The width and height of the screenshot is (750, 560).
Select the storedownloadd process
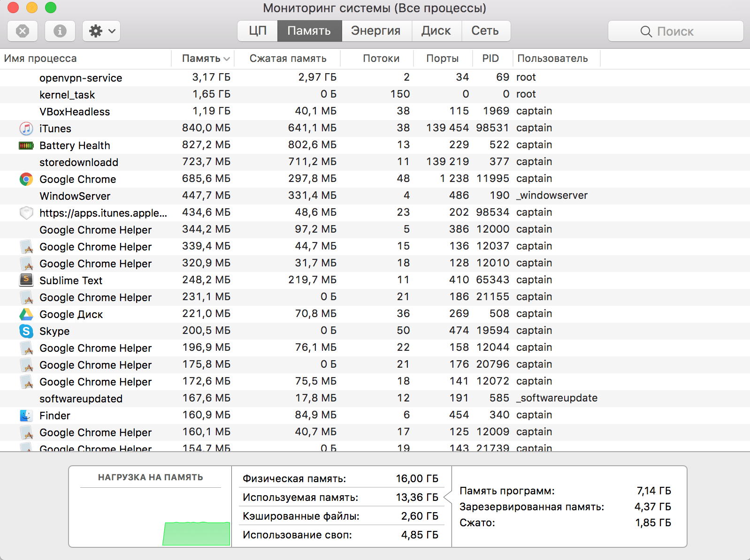coord(375,162)
